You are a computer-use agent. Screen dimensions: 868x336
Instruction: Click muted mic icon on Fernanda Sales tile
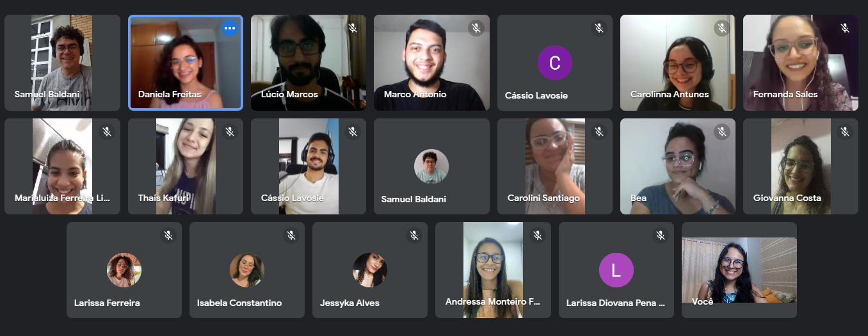pos(845,28)
